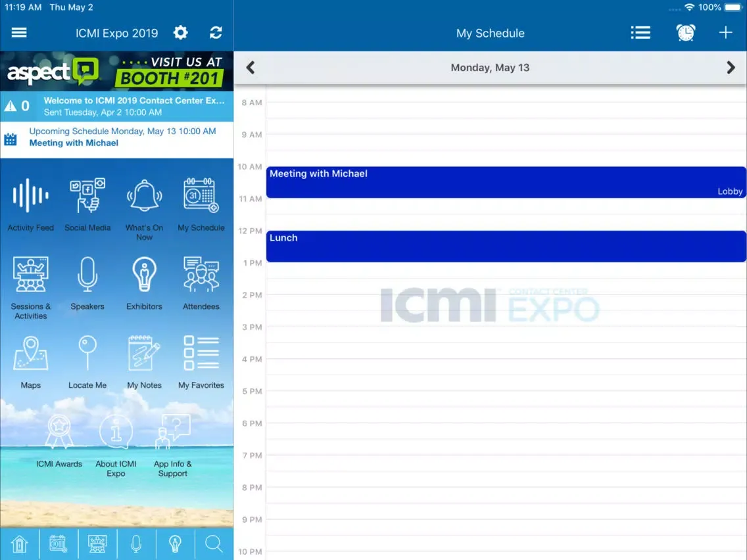Screen dimensions: 747x560
Task: Open What's On Now
Action: click(x=145, y=210)
